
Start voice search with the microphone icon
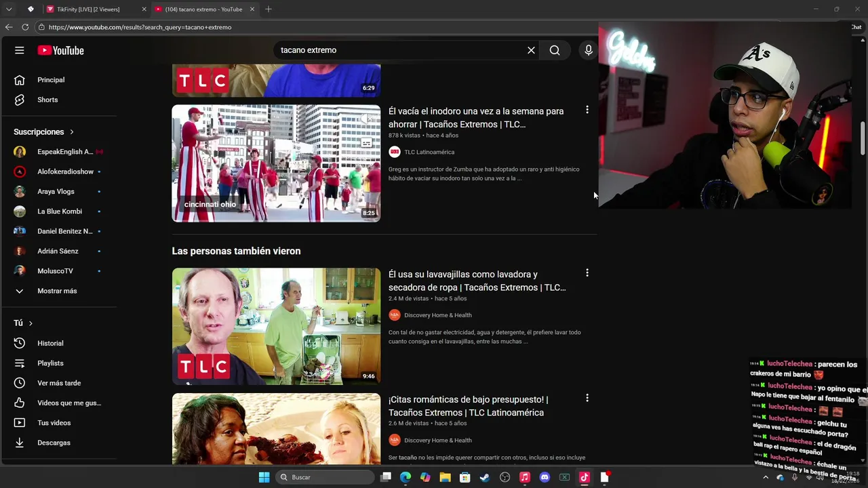point(588,50)
